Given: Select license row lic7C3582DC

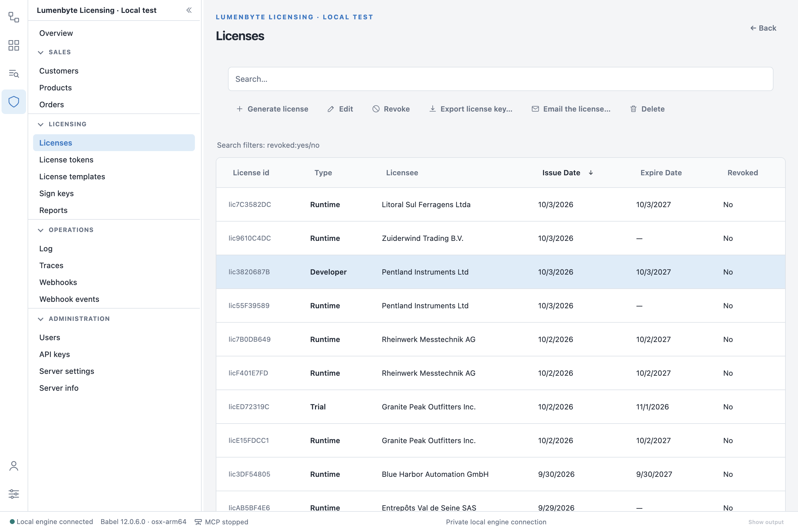Looking at the screenshot, I should click(500, 205).
